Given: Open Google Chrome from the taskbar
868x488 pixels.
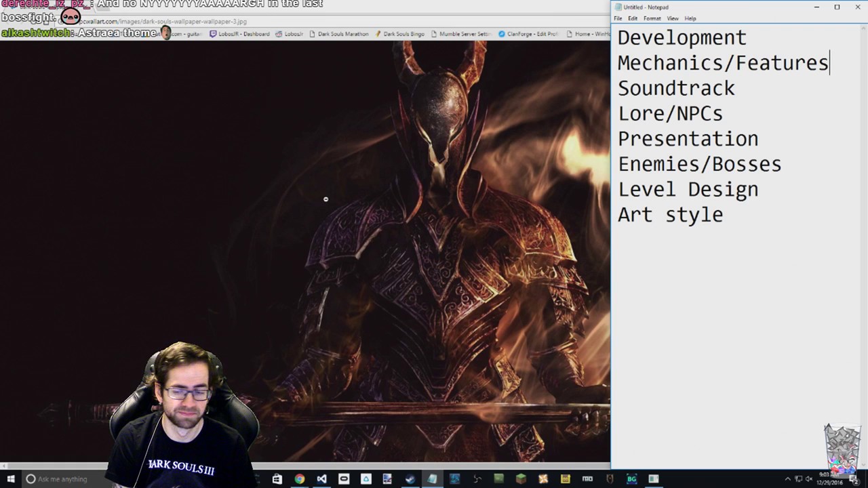Looking at the screenshot, I should (299, 479).
